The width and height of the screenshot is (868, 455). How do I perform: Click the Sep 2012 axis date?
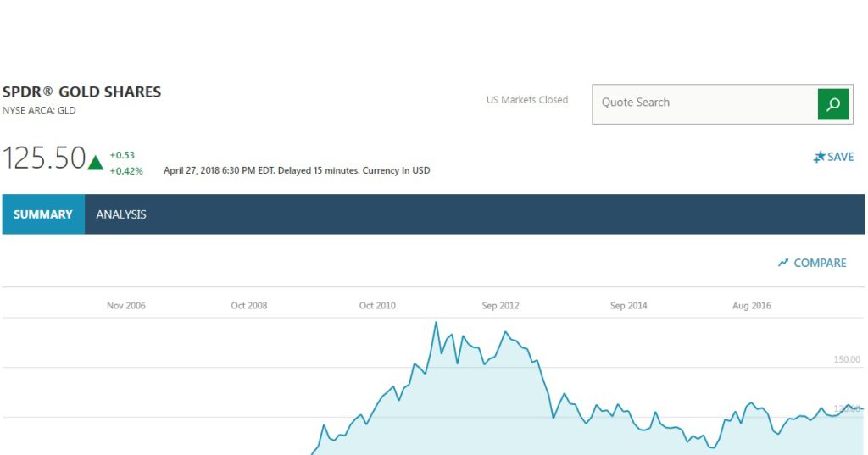(500, 306)
